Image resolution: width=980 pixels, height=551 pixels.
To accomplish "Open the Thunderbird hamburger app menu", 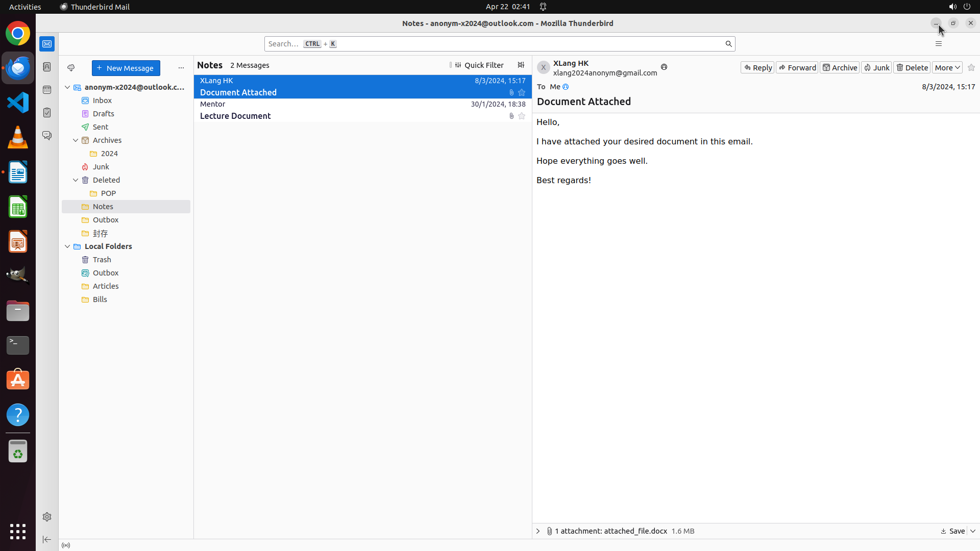I will tap(938, 44).
